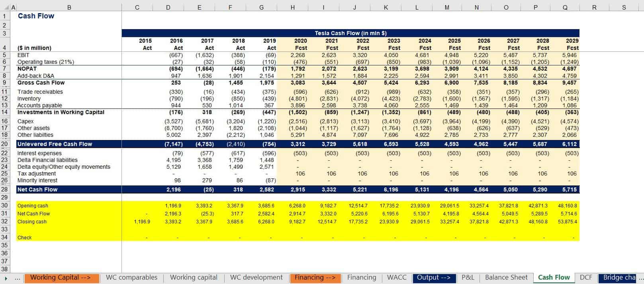The image size is (644, 284).
Task: Select column Q header
Action: [x=565, y=7]
